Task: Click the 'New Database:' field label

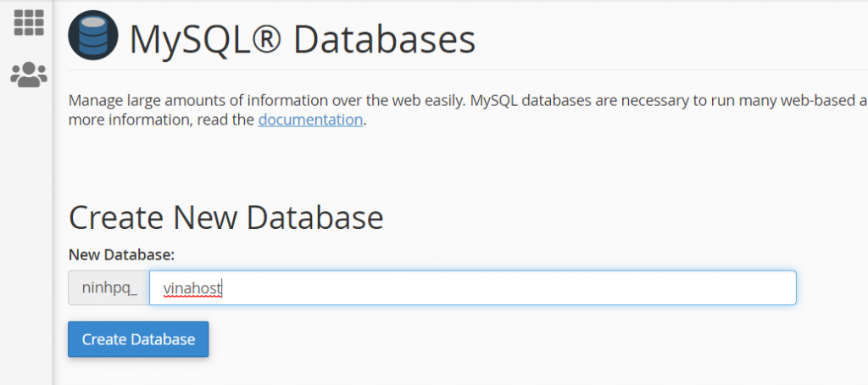Action: tap(121, 254)
